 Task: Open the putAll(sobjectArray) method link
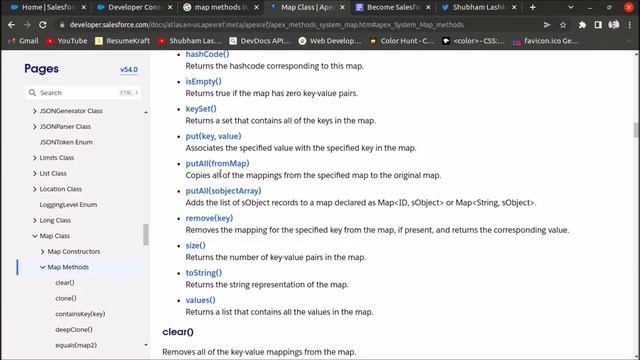pyautogui.click(x=223, y=191)
